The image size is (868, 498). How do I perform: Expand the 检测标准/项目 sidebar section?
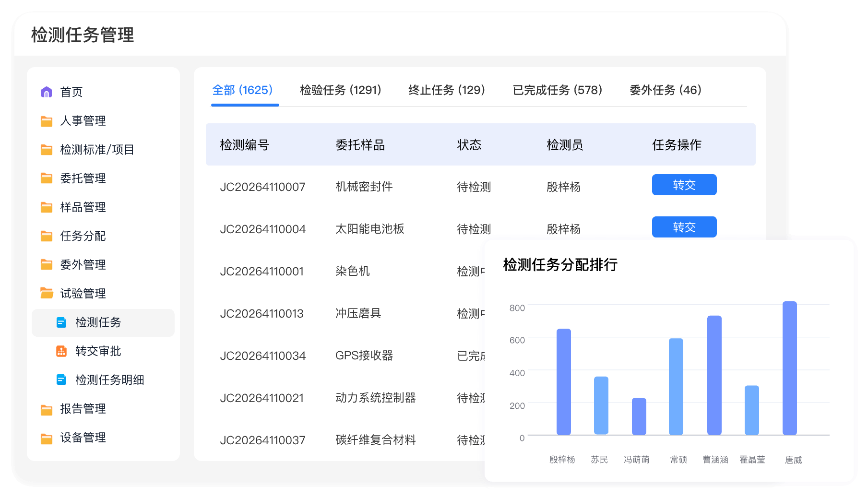click(96, 150)
